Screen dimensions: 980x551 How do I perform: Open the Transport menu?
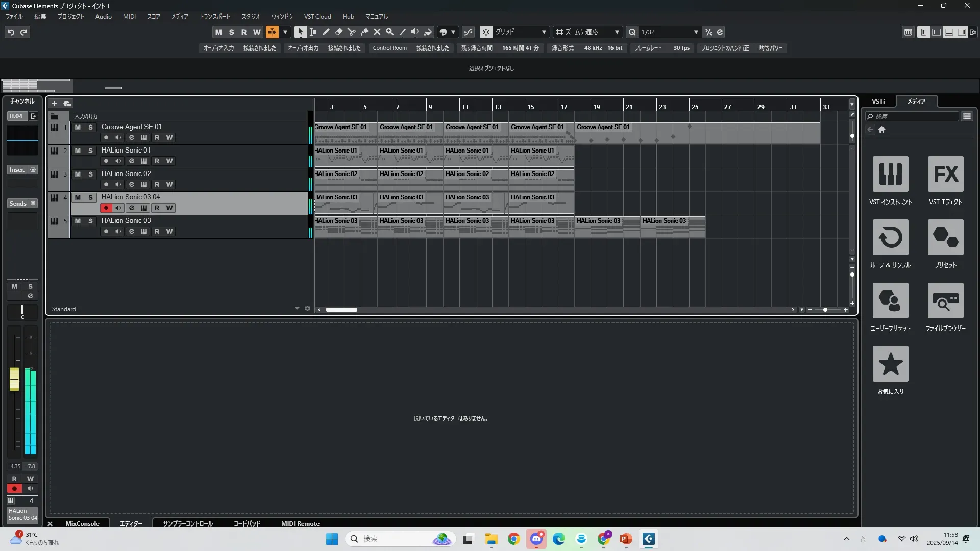coord(214,16)
